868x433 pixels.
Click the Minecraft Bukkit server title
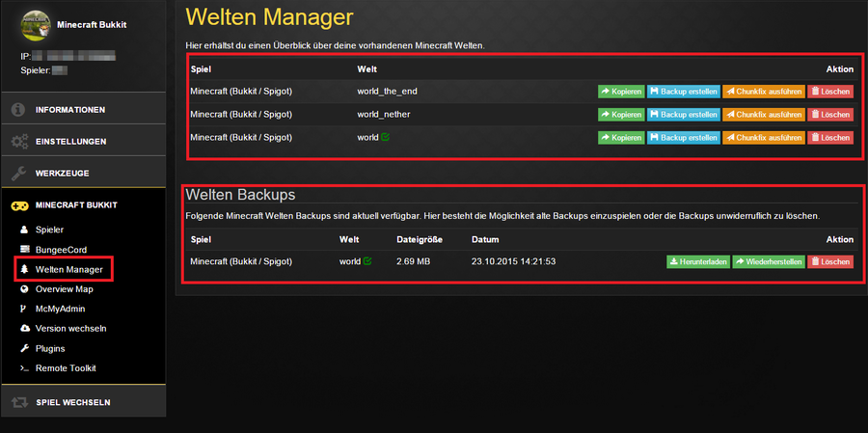click(92, 25)
